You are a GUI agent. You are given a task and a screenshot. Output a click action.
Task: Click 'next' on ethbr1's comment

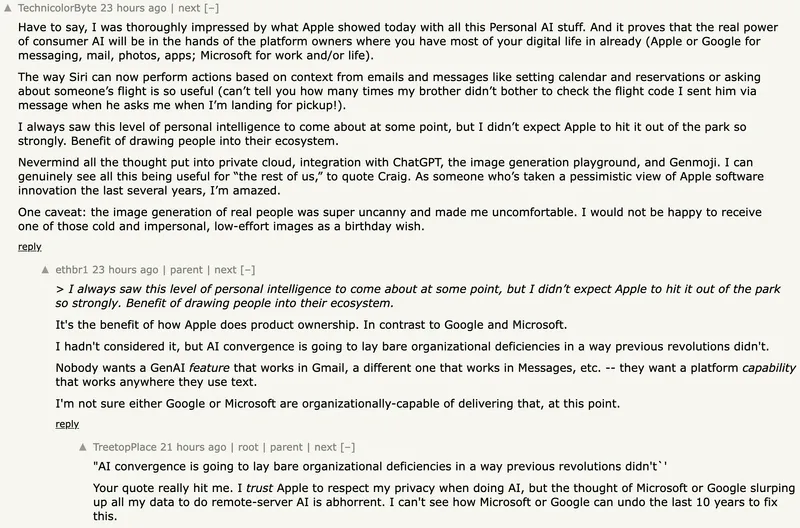coord(224,270)
